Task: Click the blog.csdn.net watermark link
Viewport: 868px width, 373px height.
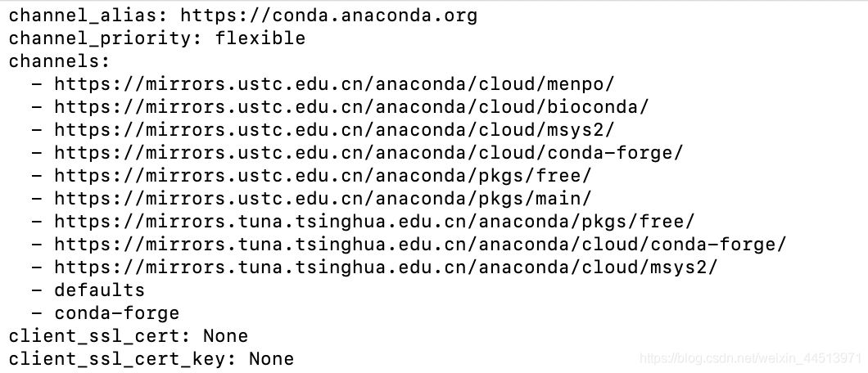Action: (x=749, y=358)
